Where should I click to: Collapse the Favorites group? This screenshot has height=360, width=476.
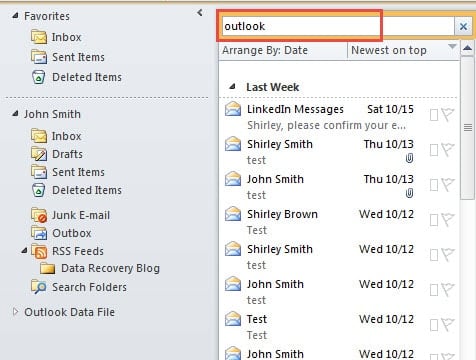(x=15, y=15)
